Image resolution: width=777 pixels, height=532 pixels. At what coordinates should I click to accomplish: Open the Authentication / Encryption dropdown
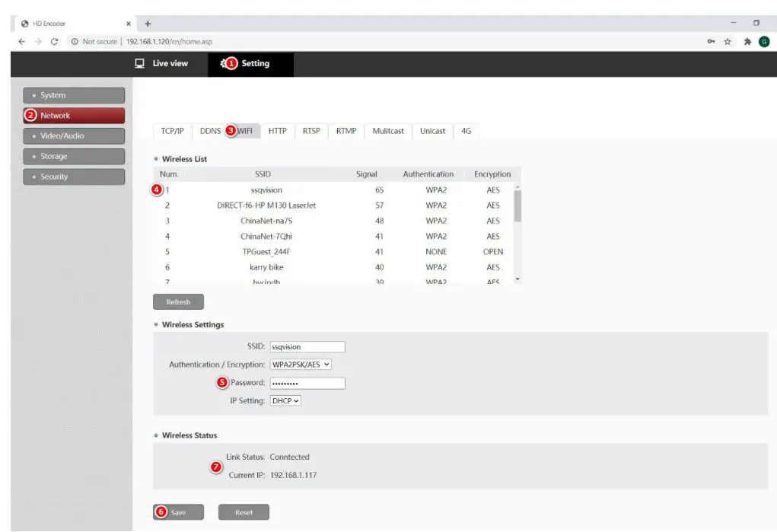click(301, 365)
